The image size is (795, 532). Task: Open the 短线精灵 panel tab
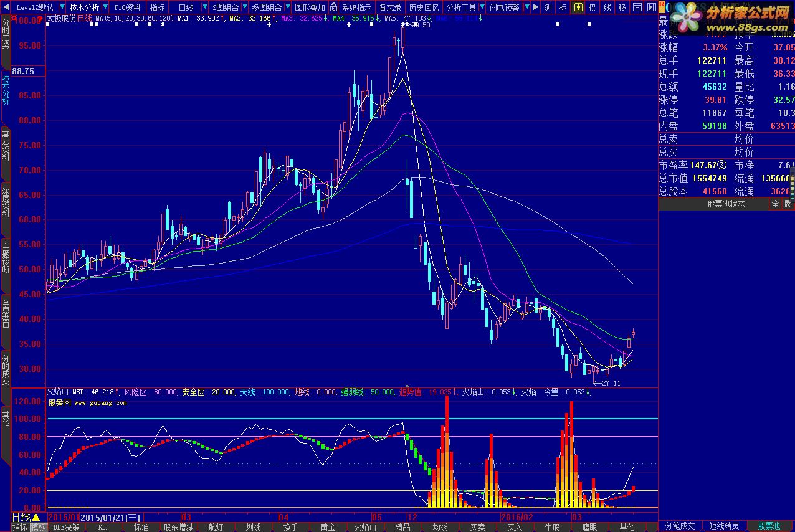(x=724, y=526)
